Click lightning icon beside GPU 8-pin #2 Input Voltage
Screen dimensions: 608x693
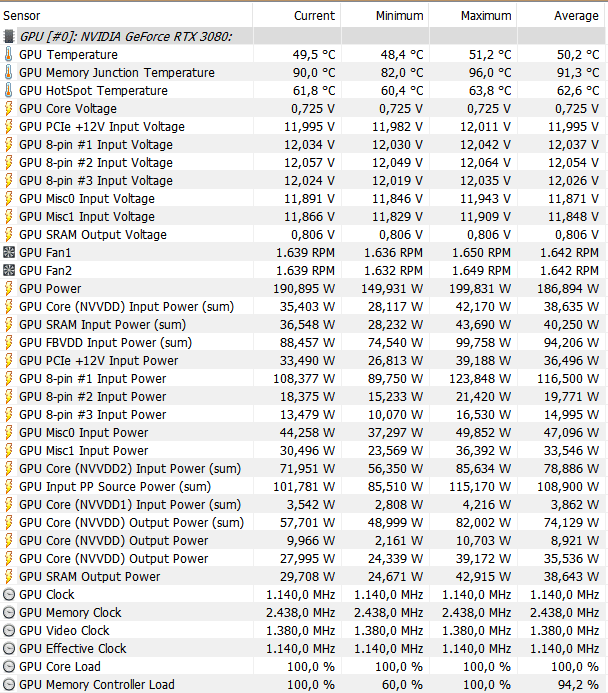(8, 163)
